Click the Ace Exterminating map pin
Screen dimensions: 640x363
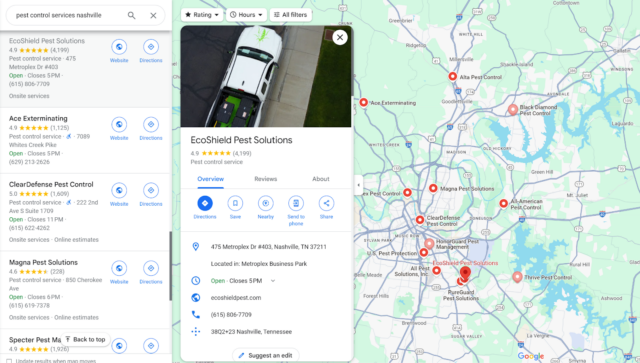click(364, 102)
